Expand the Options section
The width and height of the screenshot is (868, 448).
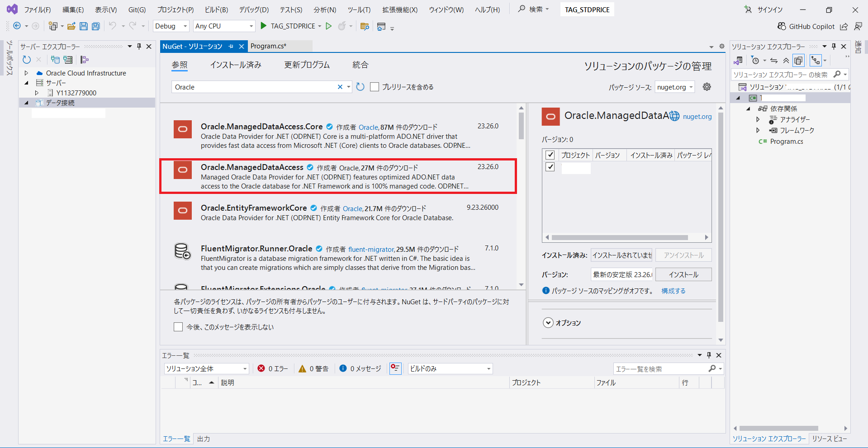(x=548, y=323)
